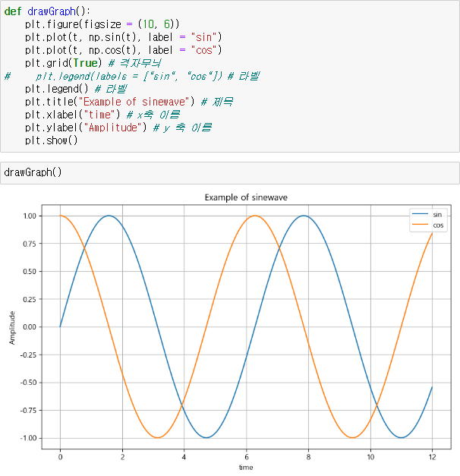Click the plt.title("Example of sinewave") line

129,102
